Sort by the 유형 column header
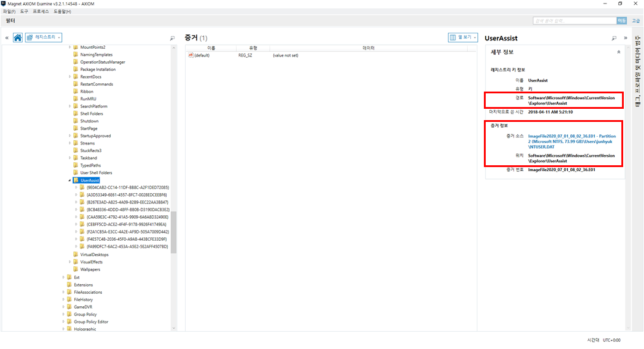The width and height of the screenshot is (644, 349). (x=253, y=48)
